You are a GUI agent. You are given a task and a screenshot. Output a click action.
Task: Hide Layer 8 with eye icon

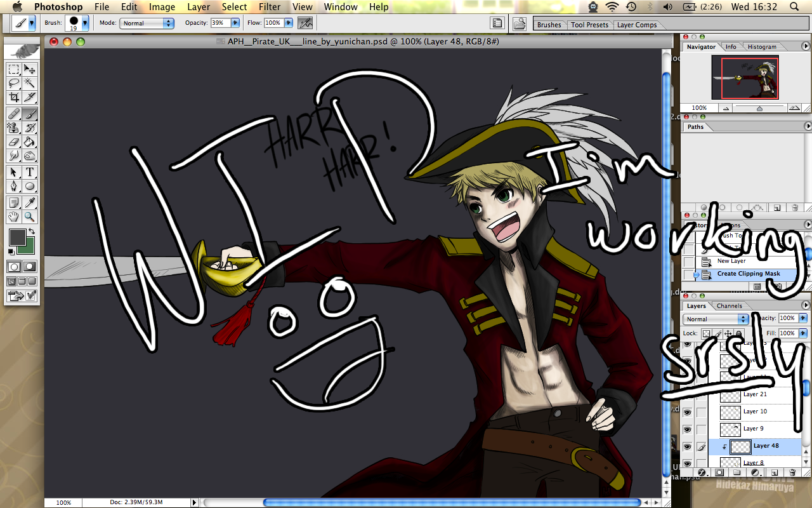point(687,463)
